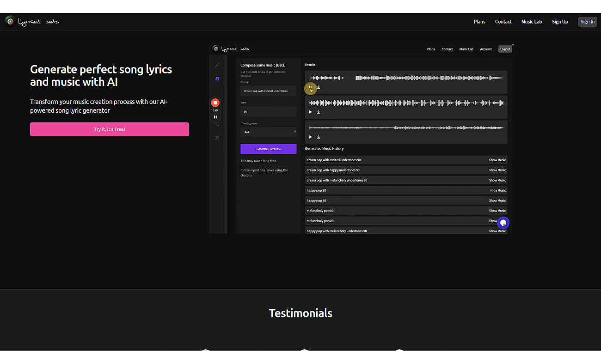The image size is (601, 364).
Task: Open Music Lab in the top site navigation
Action: point(532,22)
